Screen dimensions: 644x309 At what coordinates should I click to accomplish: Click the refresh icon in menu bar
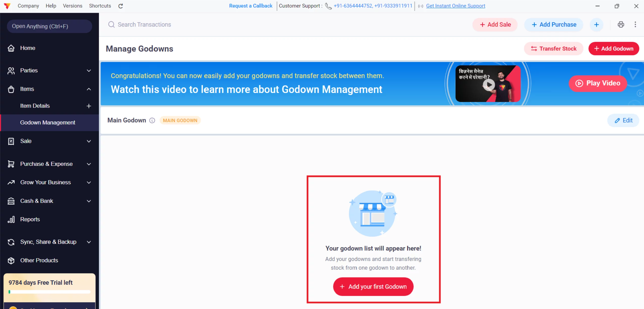point(120,6)
